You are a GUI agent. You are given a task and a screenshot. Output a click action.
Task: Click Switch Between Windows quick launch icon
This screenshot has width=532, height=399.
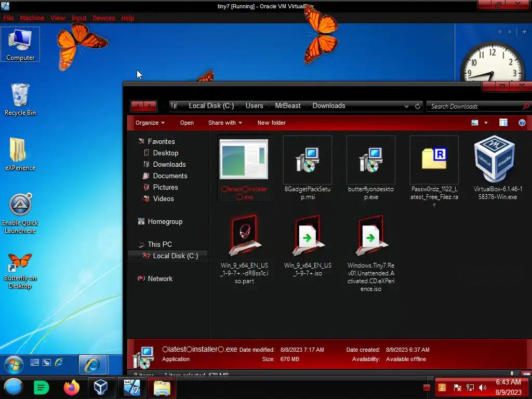46,362
